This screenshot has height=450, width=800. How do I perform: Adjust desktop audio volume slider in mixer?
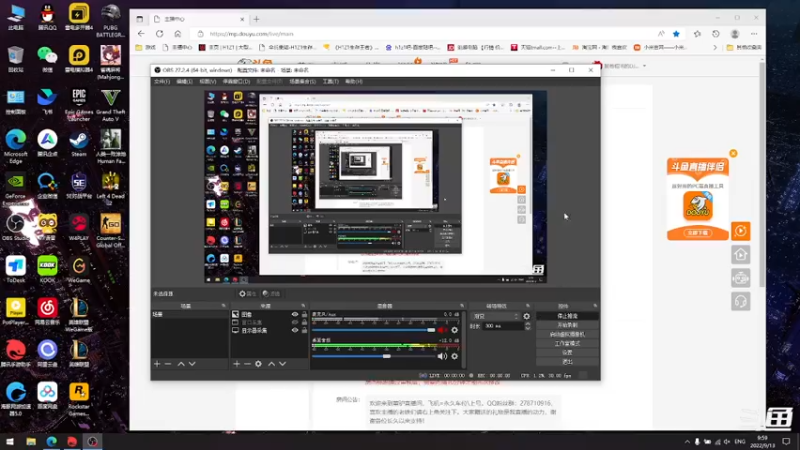pyautogui.click(x=373, y=356)
